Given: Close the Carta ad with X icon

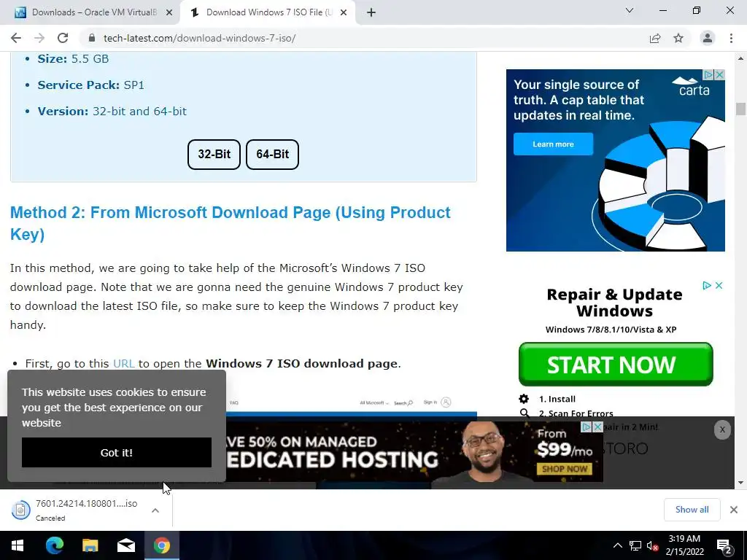Looking at the screenshot, I should (x=720, y=74).
